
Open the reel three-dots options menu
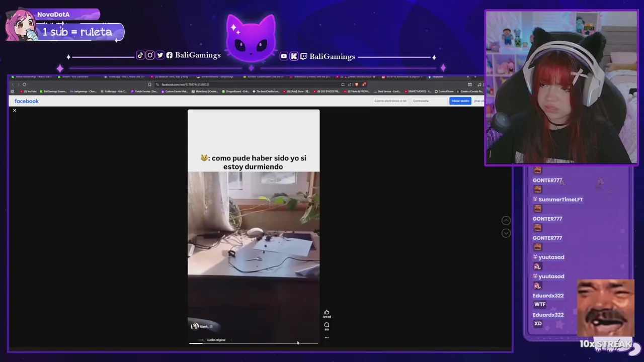point(327,337)
